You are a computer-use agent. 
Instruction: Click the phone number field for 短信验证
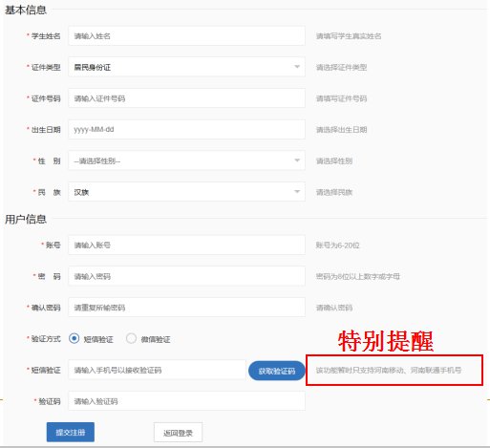coord(157,370)
